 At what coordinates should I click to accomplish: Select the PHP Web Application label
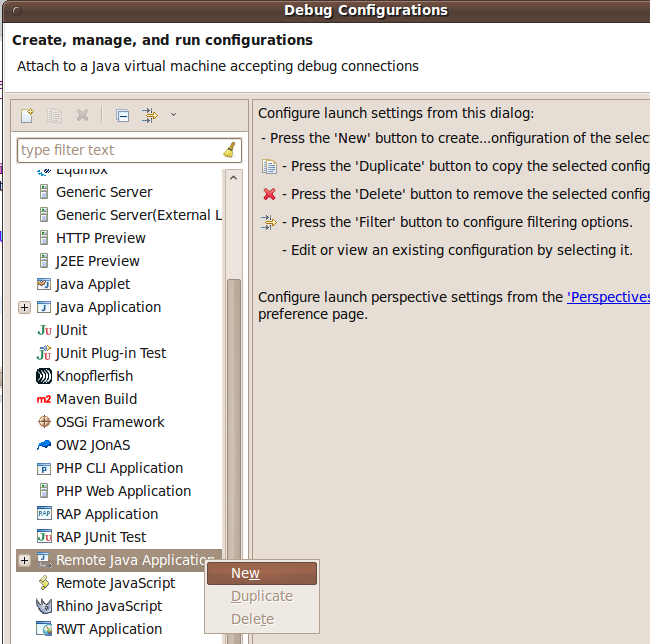124,491
